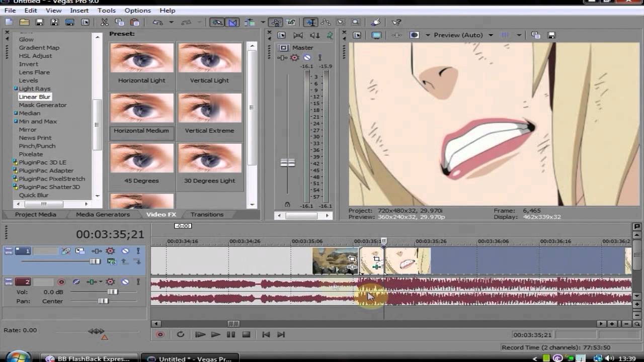Mute video track 1
The width and height of the screenshot is (644, 362).
pos(125,251)
